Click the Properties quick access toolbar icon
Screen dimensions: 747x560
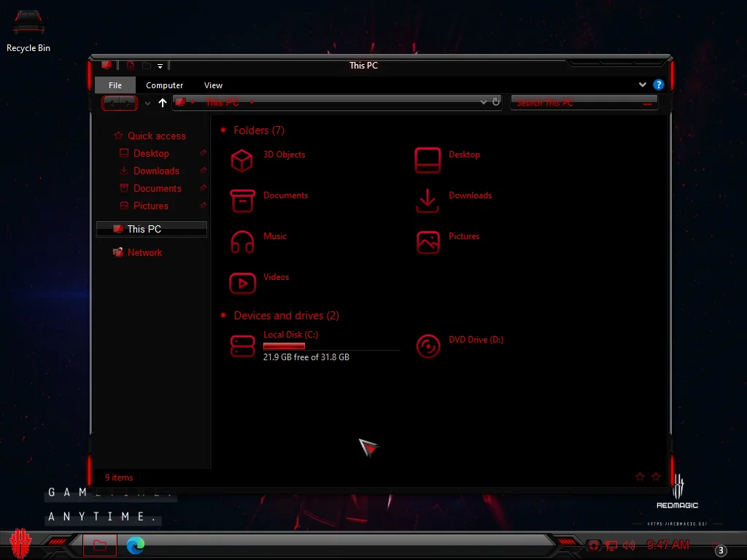coord(131,65)
